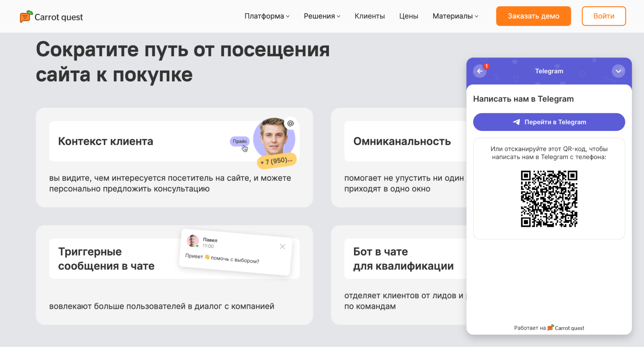
Task: Click Бот в чате для квалификации title
Action: [403, 258]
